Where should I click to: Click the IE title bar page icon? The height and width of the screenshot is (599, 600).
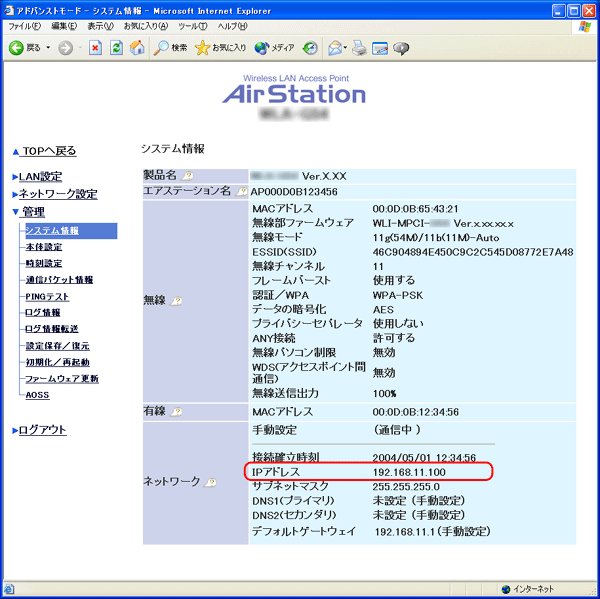coord(8,10)
